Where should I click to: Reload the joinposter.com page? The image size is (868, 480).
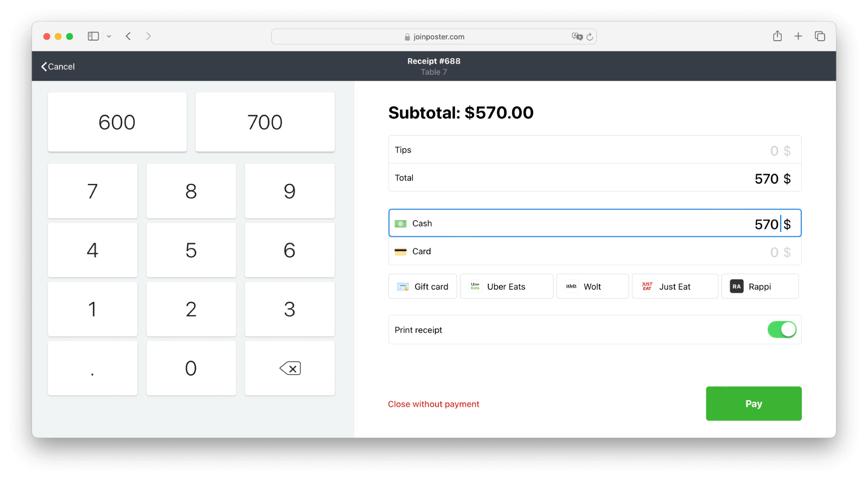tap(590, 37)
